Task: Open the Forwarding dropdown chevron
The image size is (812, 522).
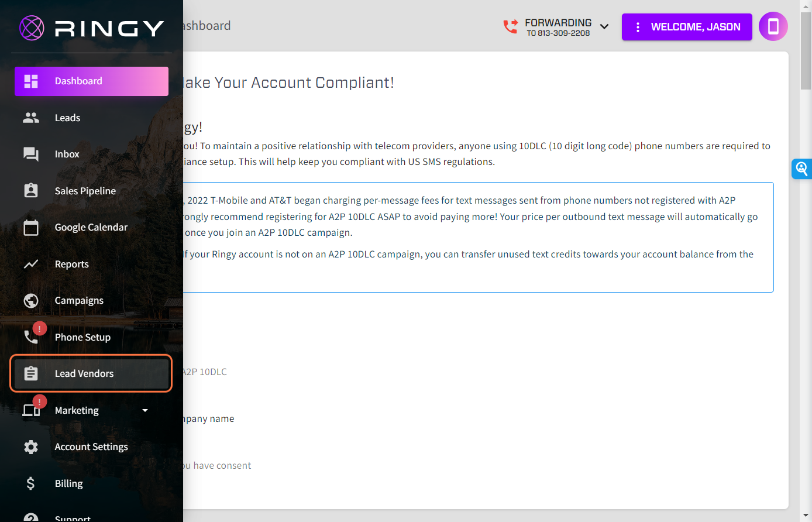Action: (604, 27)
